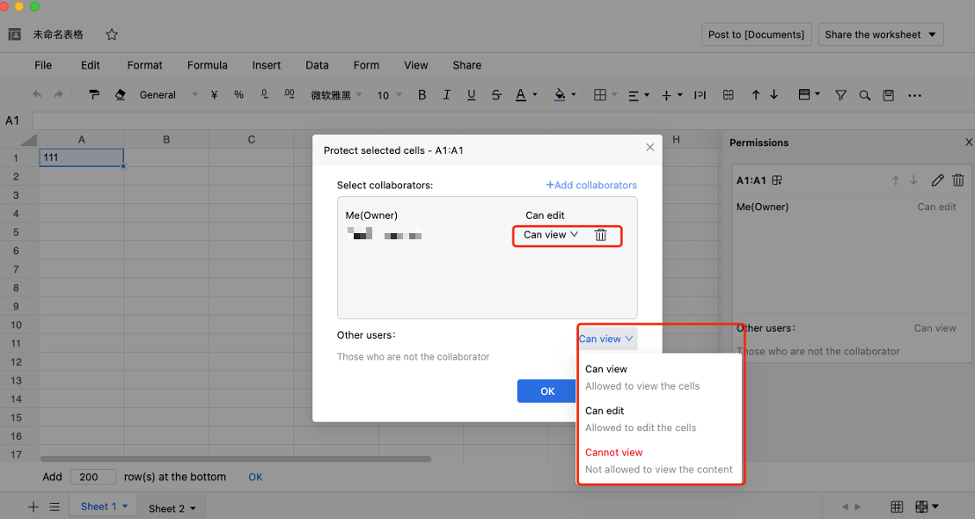The height and width of the screenshot is (520, 976).
Task: Toggle italic formatting
Action: click(446, 95)
